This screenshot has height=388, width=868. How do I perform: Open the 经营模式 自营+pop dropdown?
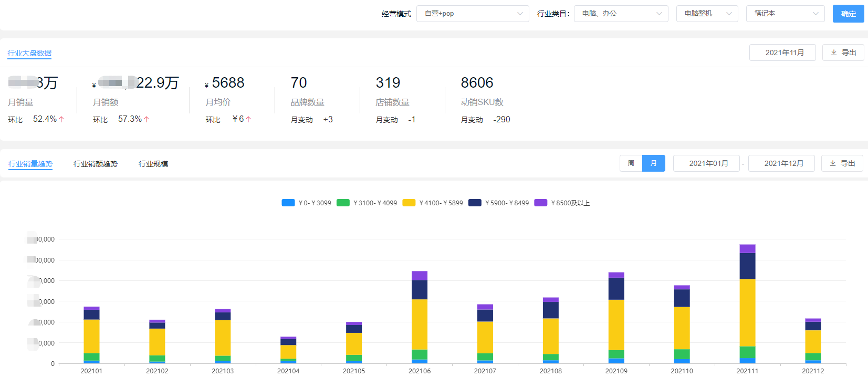click(473, 14)
